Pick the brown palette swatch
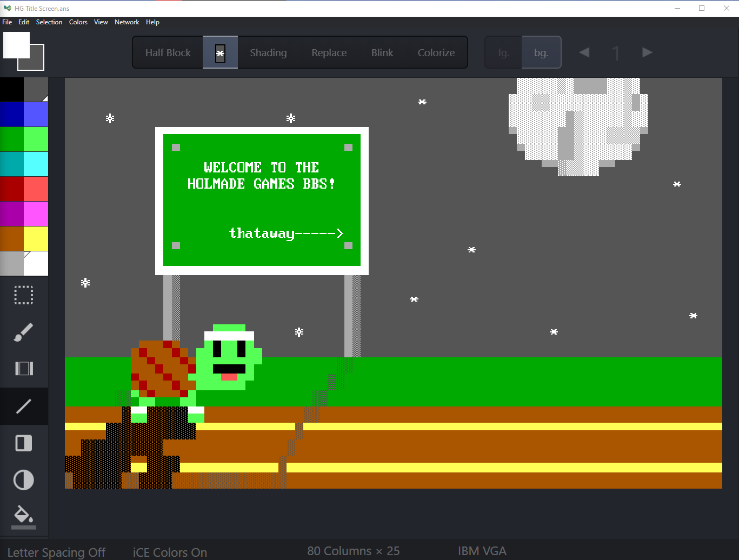Image resolution: width=739 pixels, height=560 pixels. 12,239
